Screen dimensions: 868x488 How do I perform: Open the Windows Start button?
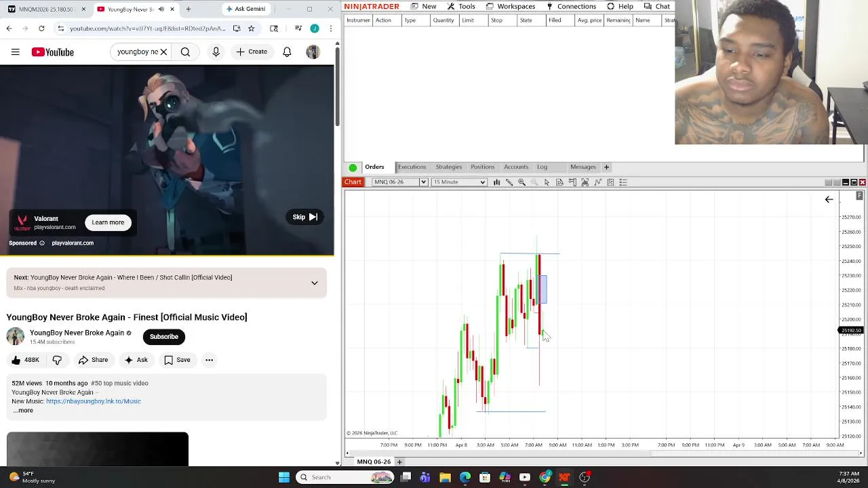284,477
